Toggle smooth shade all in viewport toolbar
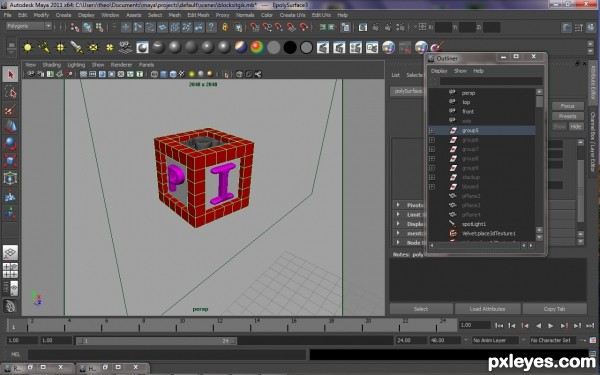 pyautogui.click(x=163, y=74)
